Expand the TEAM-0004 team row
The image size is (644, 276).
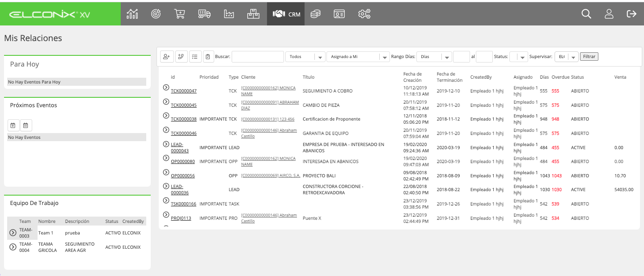tap(13, 247)
